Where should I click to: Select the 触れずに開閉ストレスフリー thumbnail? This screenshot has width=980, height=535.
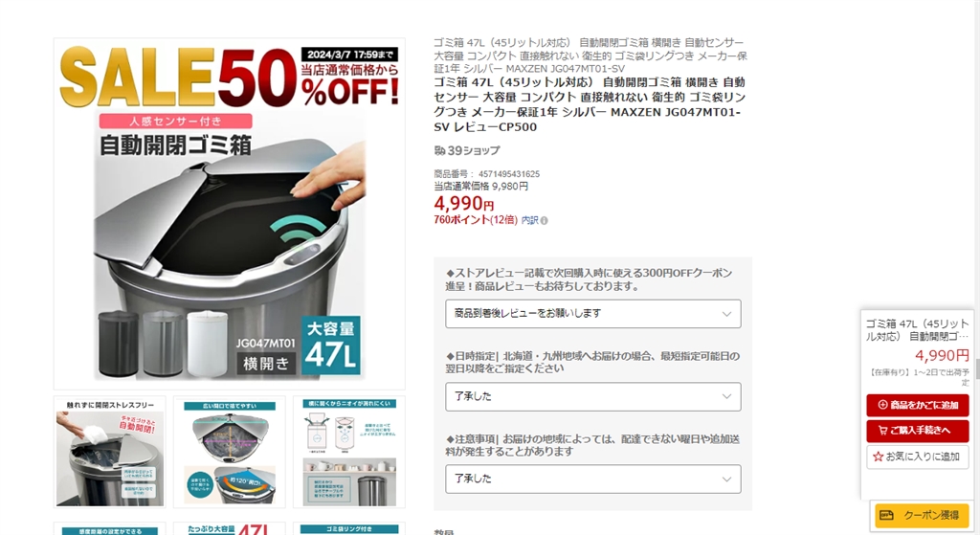(110, 452)
